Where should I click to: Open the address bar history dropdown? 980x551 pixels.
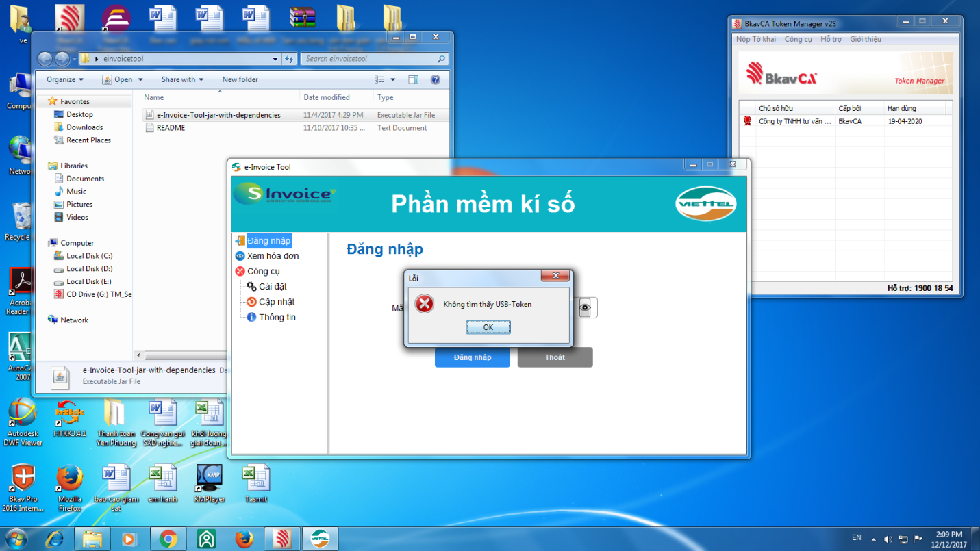click(x=275, y=59)
